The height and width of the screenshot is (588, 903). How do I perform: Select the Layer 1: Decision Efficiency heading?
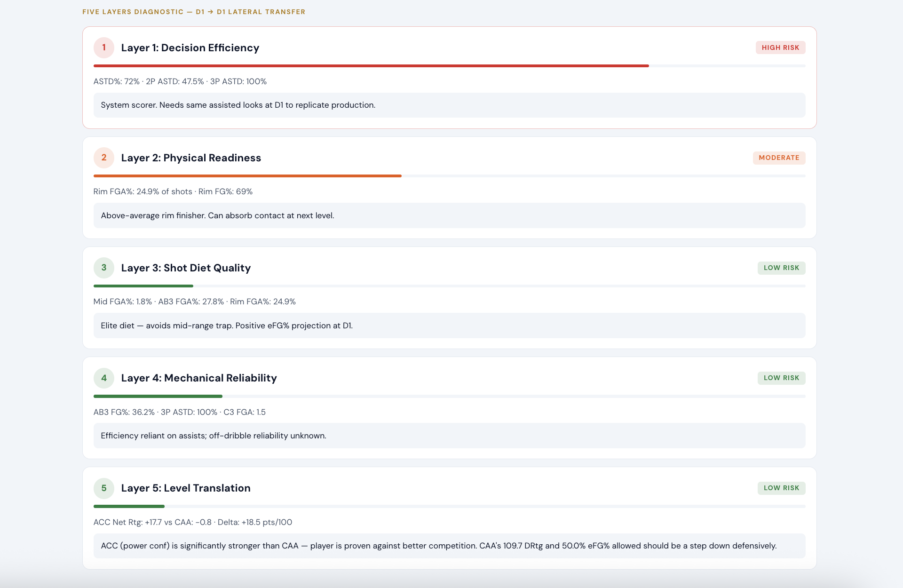[190, 48]
